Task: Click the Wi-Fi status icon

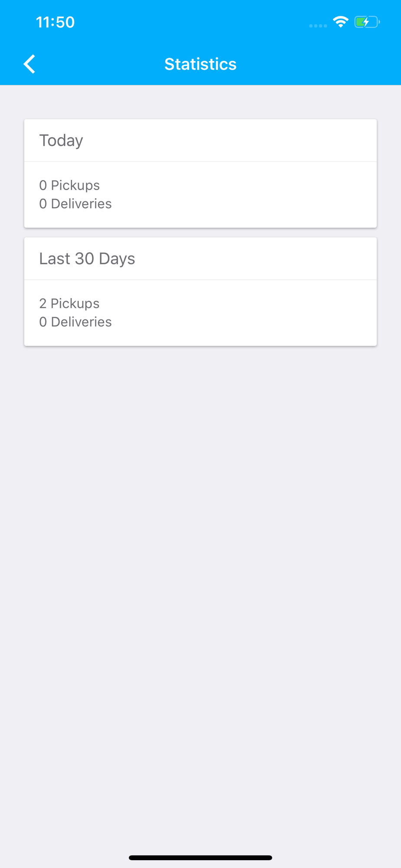Action: tap(341, 22)
